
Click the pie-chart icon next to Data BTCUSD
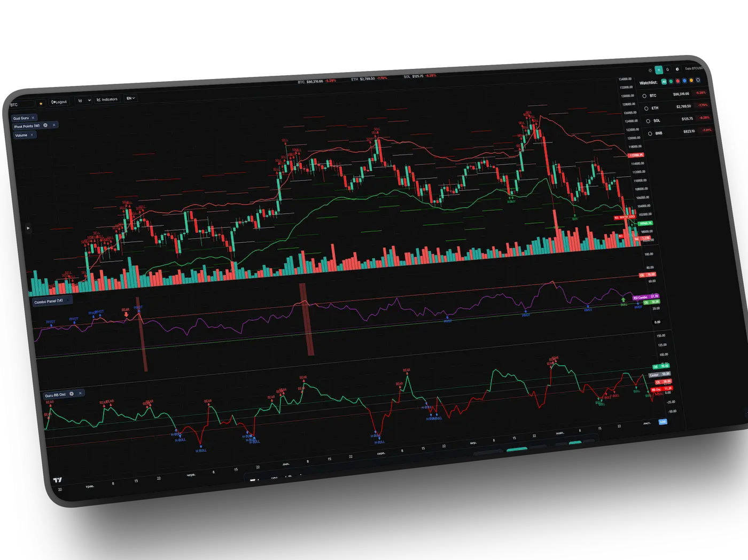[x=677, y=69]
